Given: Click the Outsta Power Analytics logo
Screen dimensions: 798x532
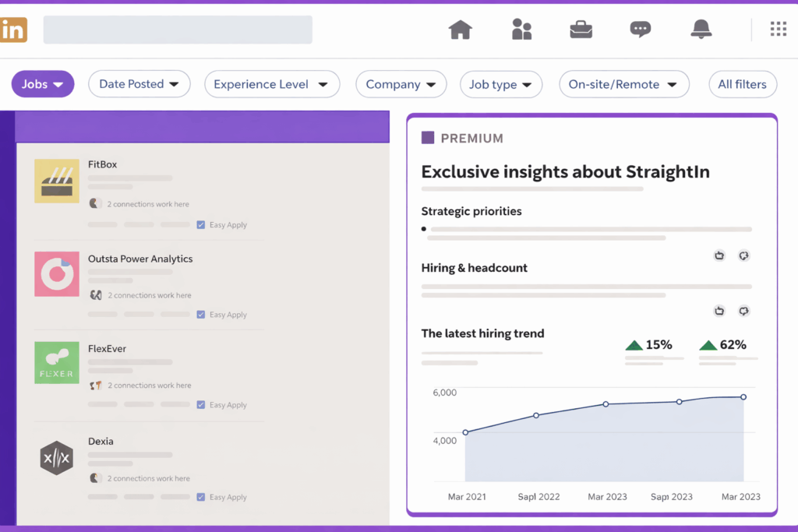Looking at the screenshot, I should tap(56, 273).
